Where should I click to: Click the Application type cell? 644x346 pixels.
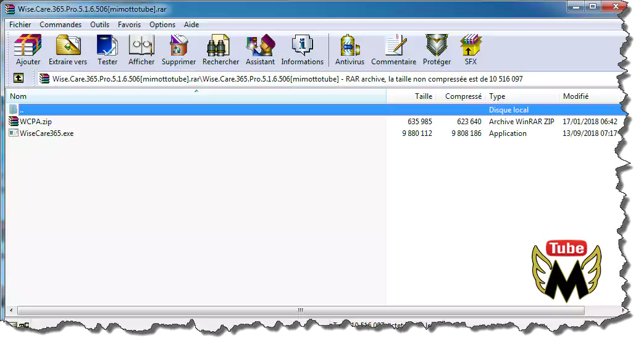click(508, 133)
